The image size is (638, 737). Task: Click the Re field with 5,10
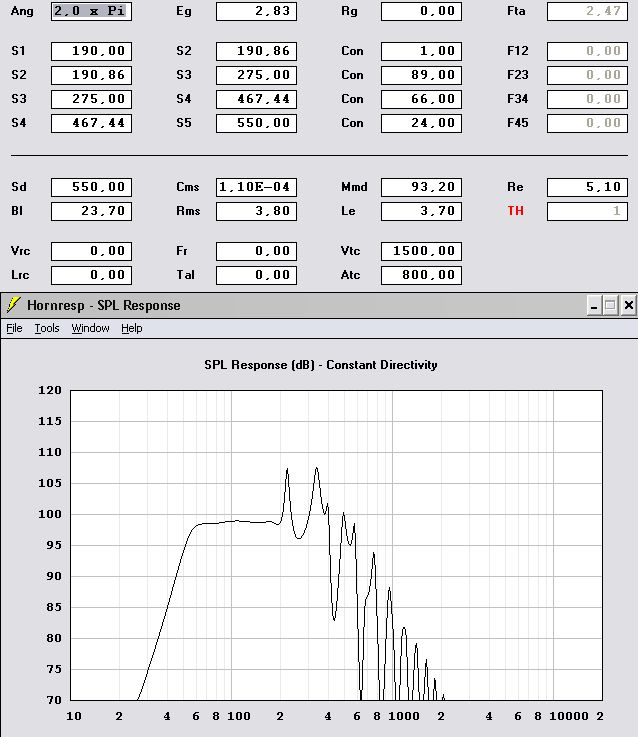pos(587,187)
